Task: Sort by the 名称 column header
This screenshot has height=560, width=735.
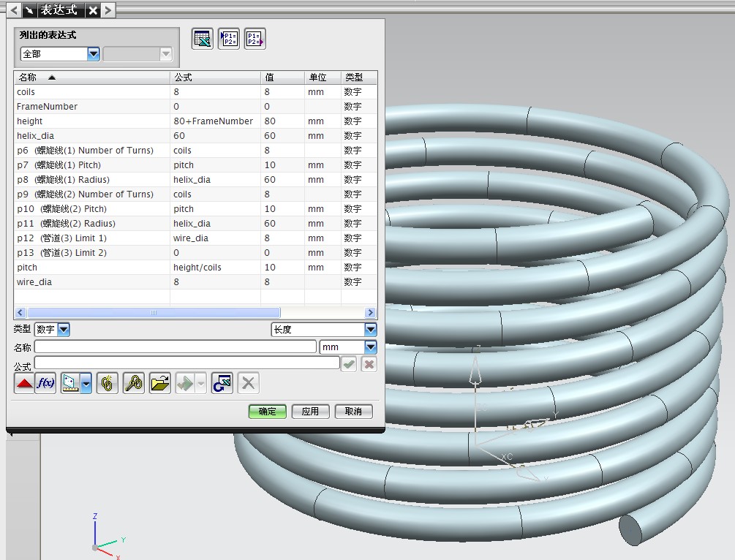Action: point(92,77)
